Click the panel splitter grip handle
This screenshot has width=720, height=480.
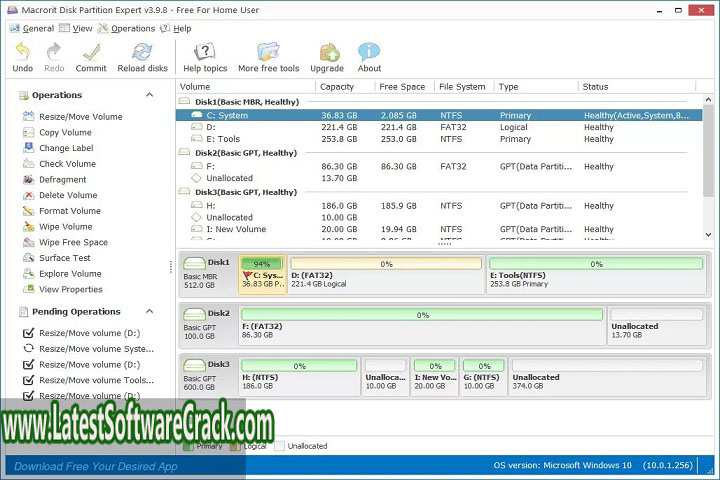171,266
